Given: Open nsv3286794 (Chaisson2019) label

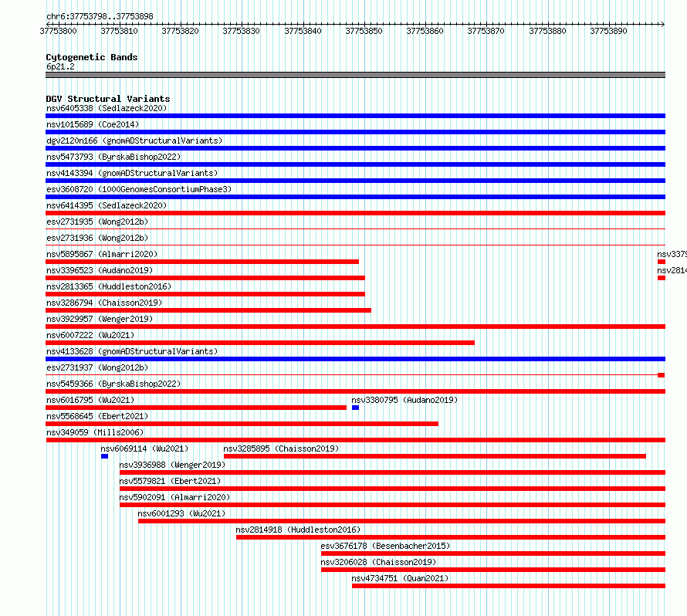Looking at the screenshot, I should tap(104, 303).
